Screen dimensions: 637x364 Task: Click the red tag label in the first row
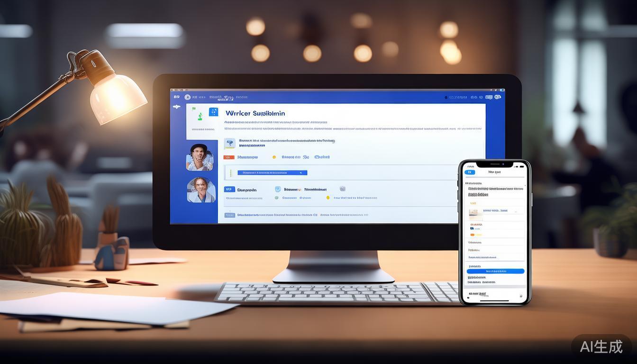(229, 157)
